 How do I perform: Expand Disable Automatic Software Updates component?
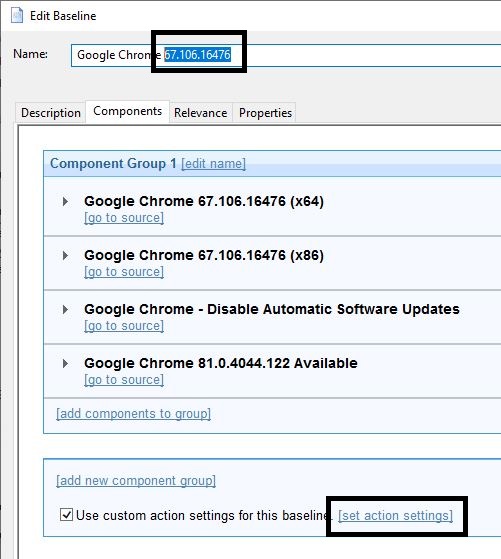click(65, 309)
